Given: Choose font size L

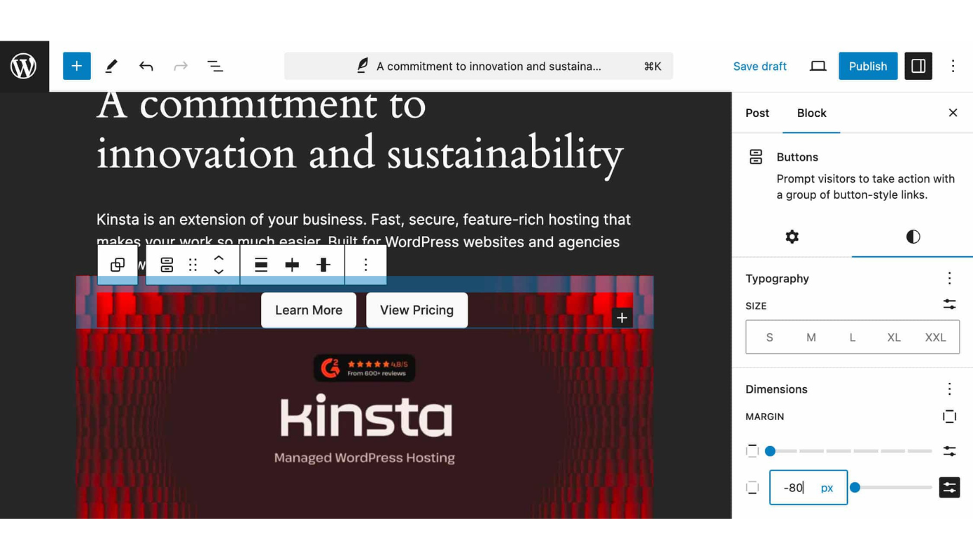Looking at the screenshot, I should coord(852,337).
